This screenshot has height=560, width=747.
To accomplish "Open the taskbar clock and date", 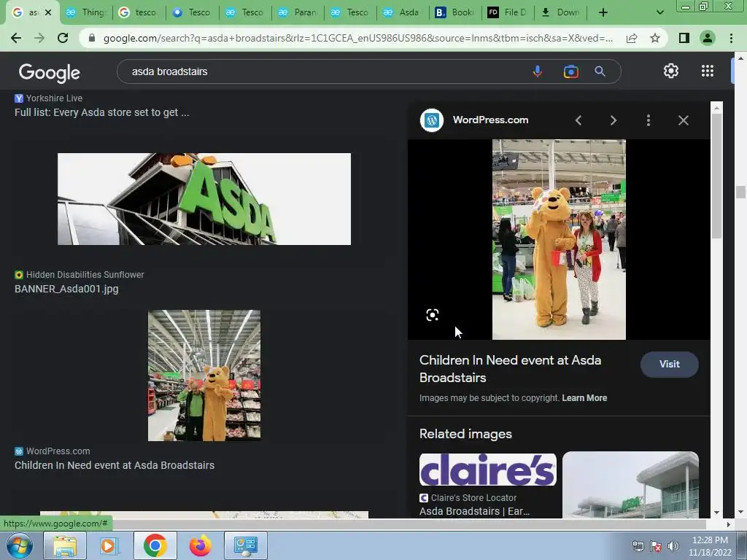I will pos(710,546).
